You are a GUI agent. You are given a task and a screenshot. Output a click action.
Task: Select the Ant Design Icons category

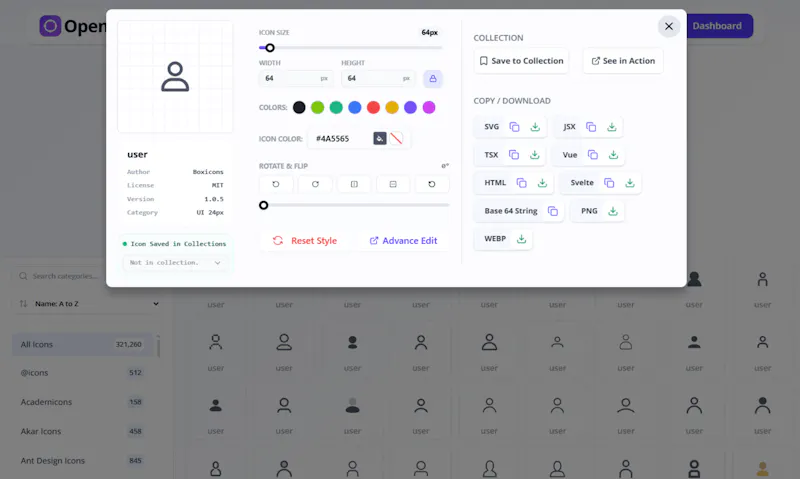coord(82,461)
